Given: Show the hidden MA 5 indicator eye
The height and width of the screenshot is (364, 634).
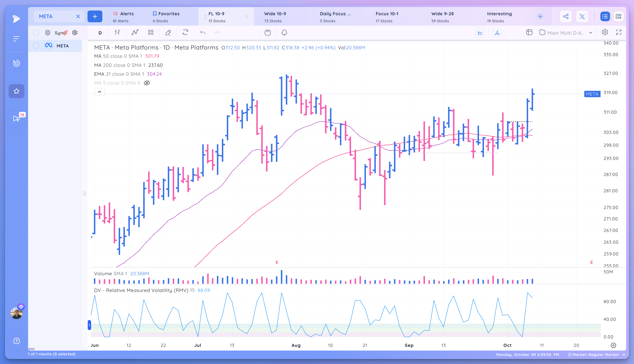Looking at the screenshot, I should point(147,83).
